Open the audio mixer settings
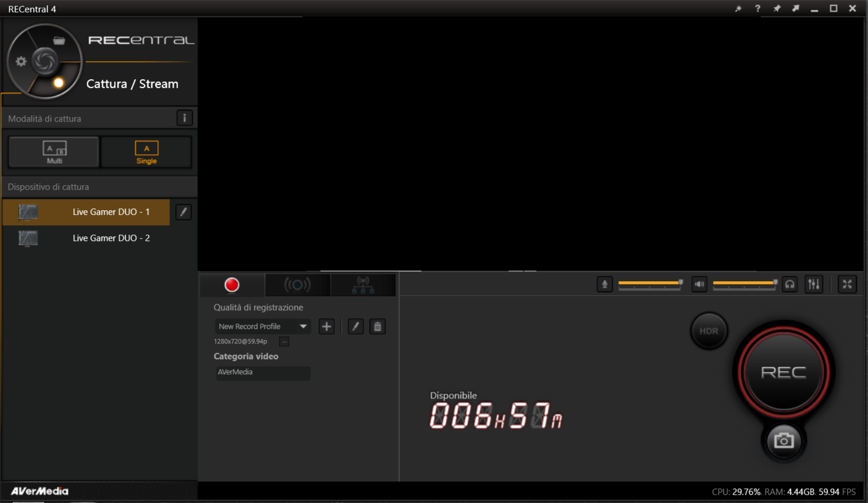The image size is (868, 503). (x=814, y=284)
